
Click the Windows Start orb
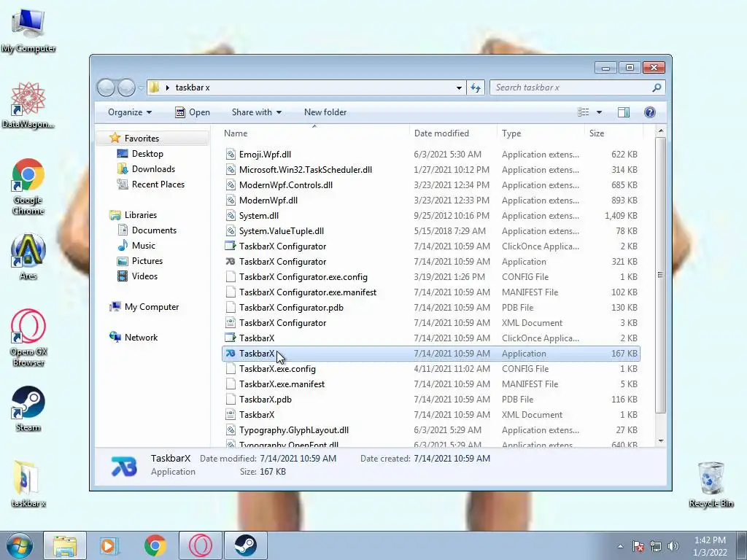pyautogui.click(x=19, y=545)
